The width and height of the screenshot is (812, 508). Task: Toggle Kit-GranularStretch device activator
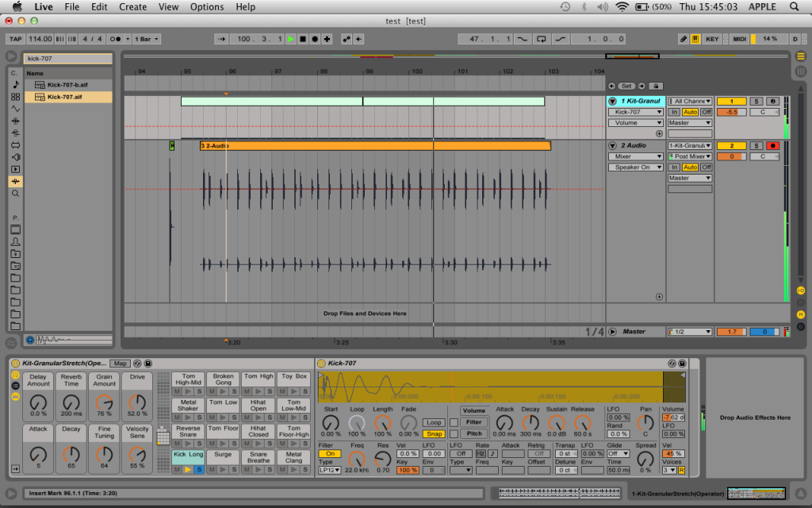[15, 364]
